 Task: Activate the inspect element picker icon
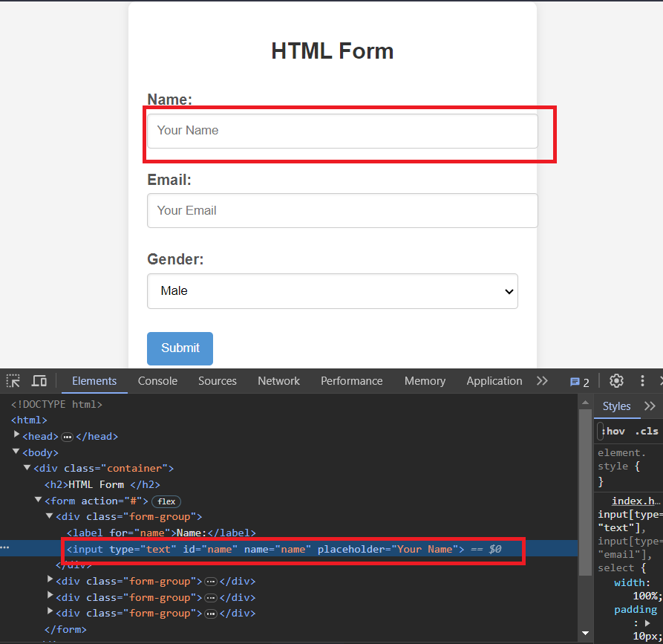[x=13, y=381]
